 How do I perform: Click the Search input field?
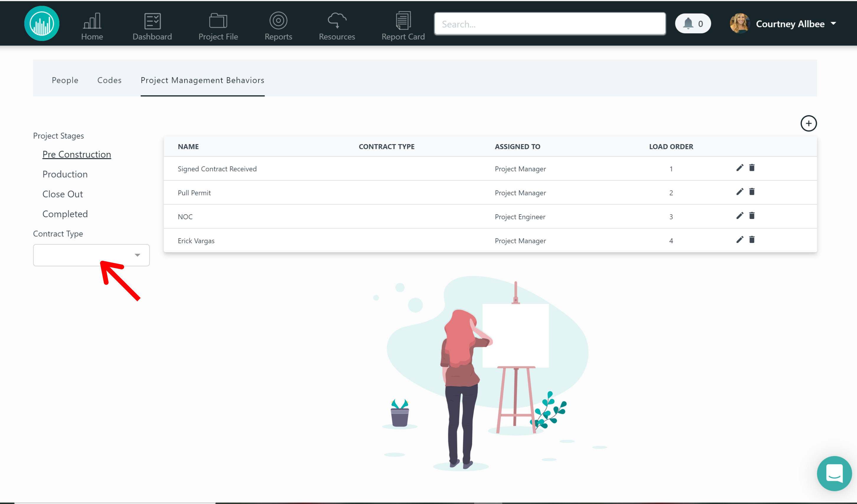click(x=550, y=24)
